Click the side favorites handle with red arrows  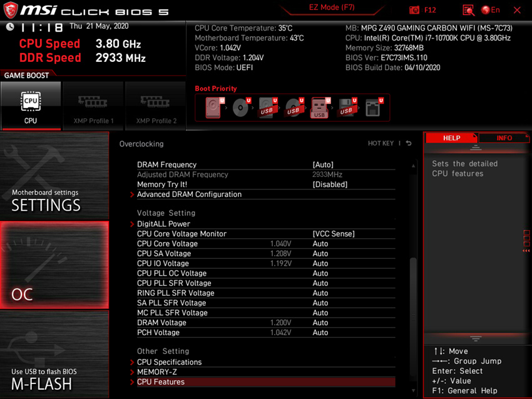point(526,241)
